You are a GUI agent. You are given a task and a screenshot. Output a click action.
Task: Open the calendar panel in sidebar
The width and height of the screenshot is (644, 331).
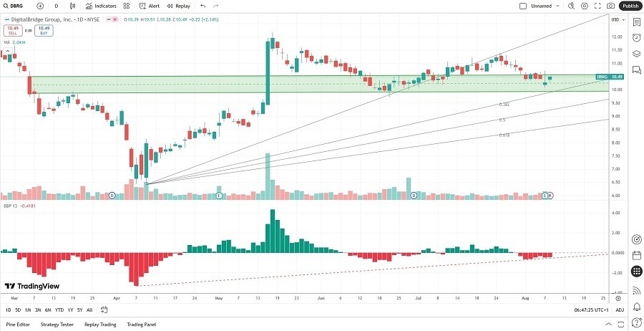(637, 255)
